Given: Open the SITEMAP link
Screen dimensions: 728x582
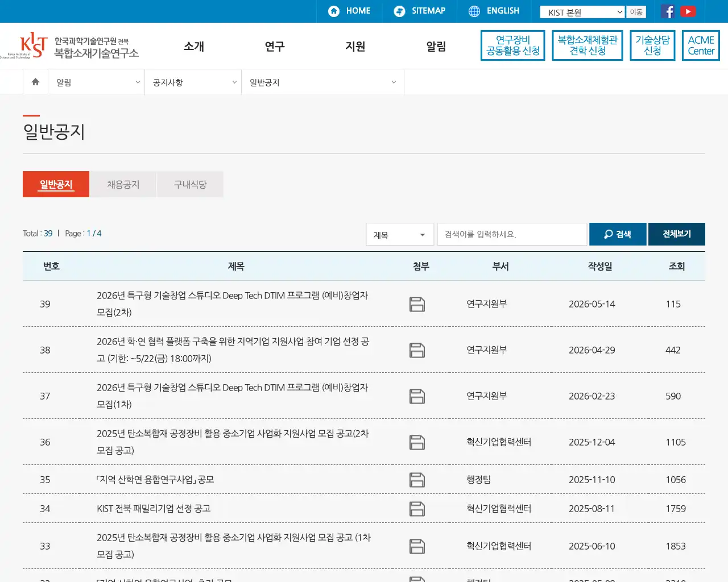Looking at the screenshot, I should tap(420, 11).
